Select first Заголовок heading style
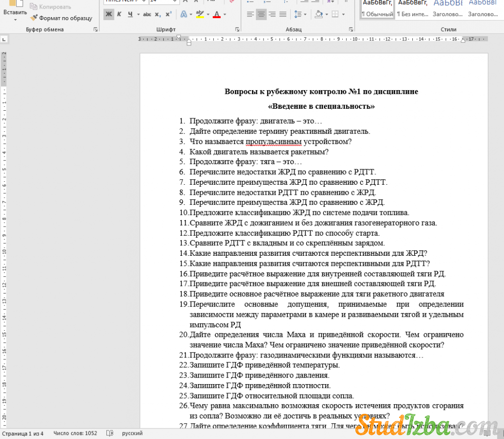 (x=448, y=9)
